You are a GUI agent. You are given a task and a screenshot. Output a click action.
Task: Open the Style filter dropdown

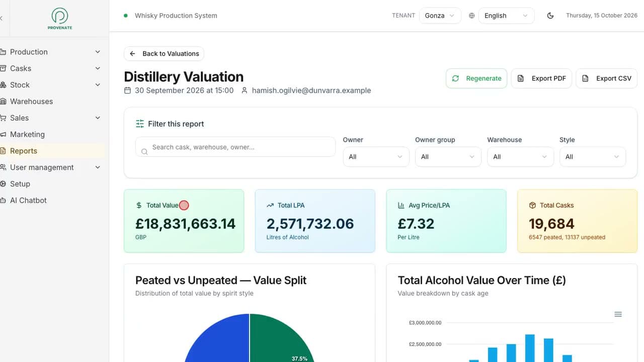click(593, 157)
